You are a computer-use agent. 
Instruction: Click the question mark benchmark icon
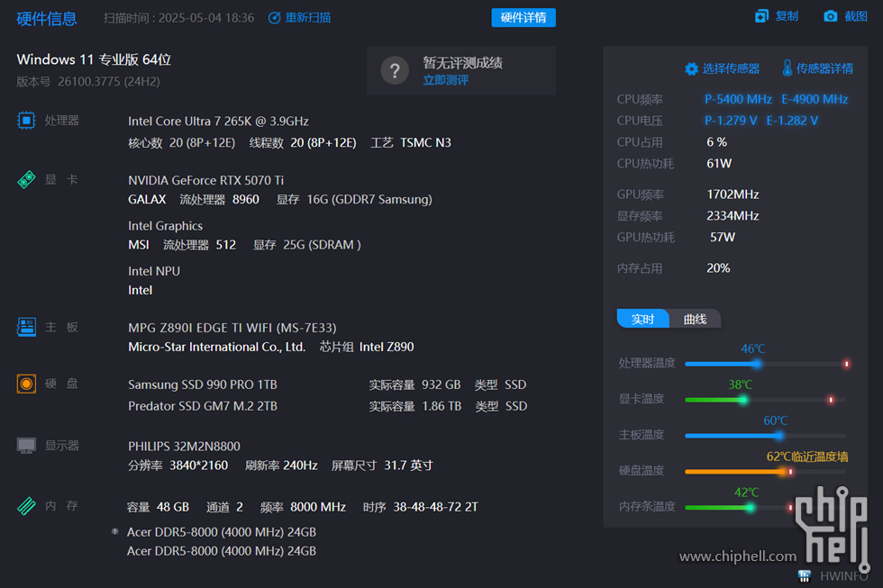coord(395,71)
